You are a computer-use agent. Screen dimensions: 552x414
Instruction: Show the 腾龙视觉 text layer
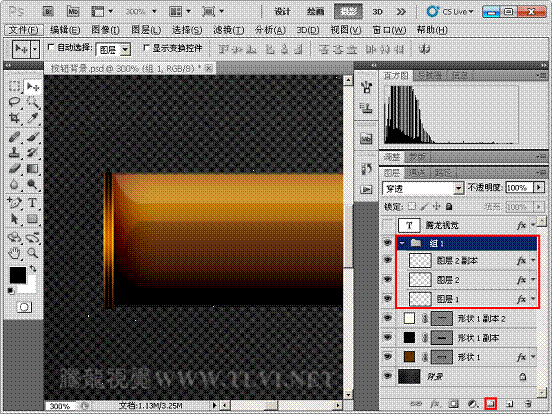pos(388,225)
